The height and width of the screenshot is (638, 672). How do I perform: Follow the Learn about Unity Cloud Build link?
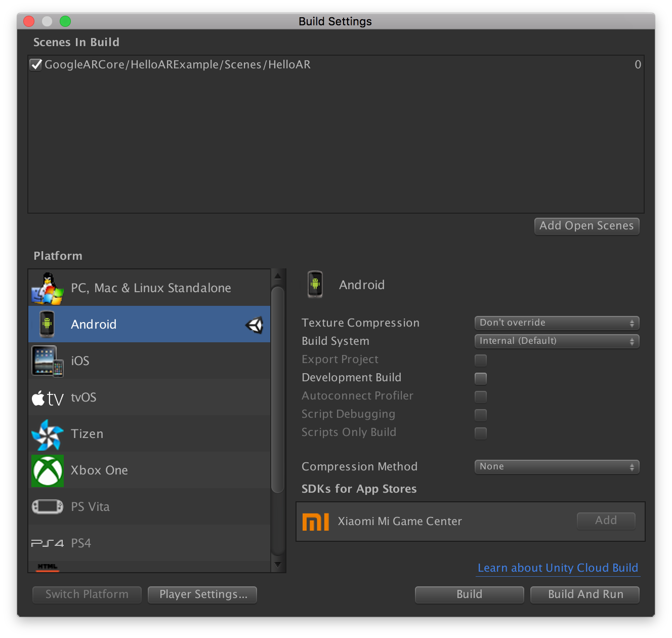click(x=558, y=568)
